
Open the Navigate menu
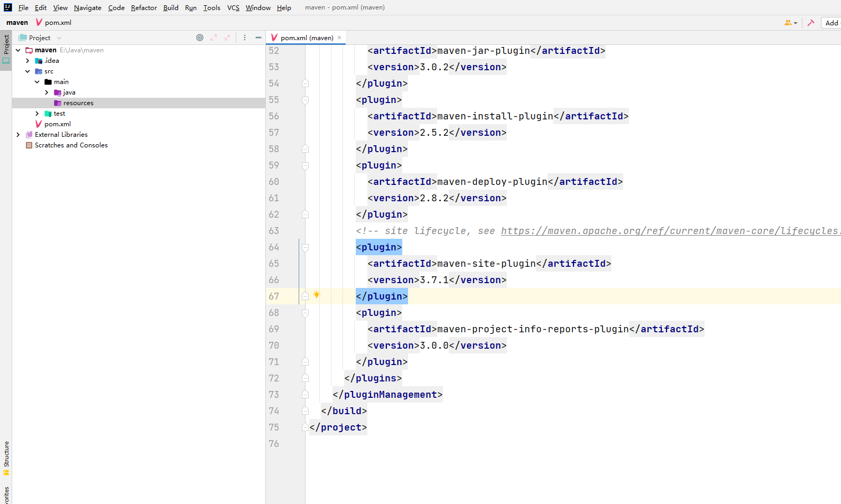[88, 7]
